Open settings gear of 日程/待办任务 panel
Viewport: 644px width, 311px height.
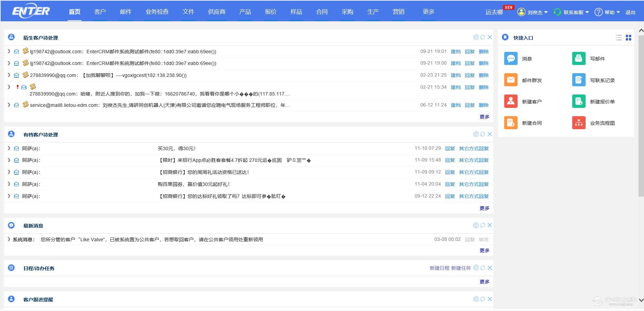click(476, 268)
